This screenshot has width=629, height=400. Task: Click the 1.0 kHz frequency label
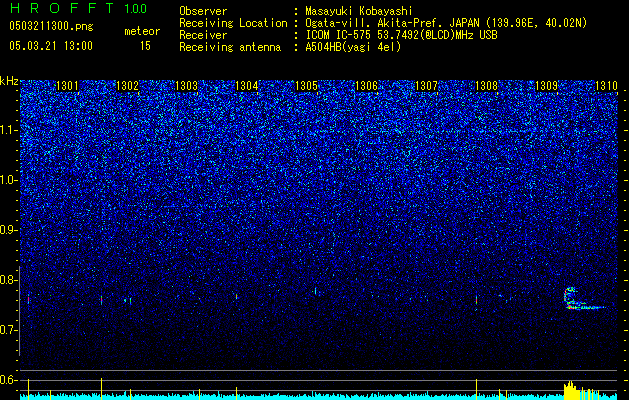9,180
